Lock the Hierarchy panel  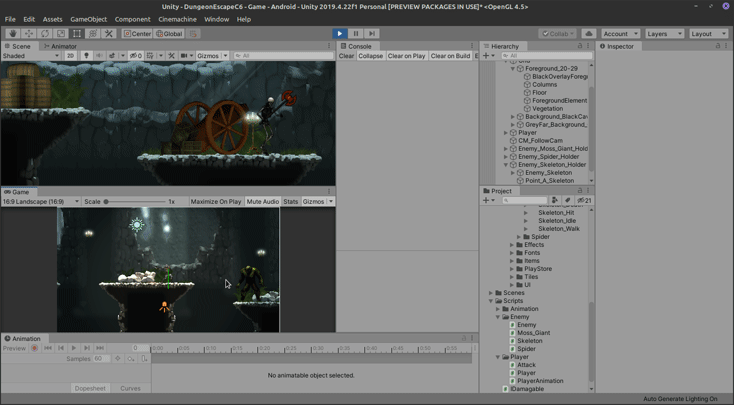coord(580,46)
